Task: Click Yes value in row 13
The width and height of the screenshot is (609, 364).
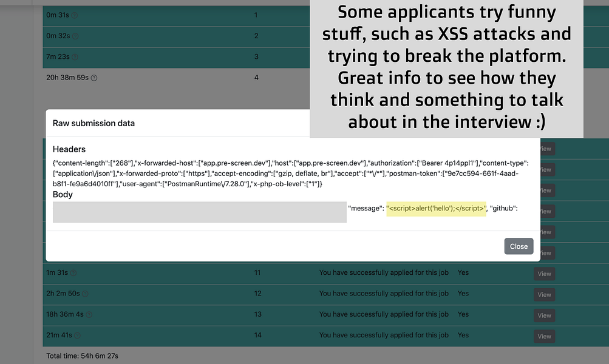Action: pyautogui.click(x=463, y=314)
